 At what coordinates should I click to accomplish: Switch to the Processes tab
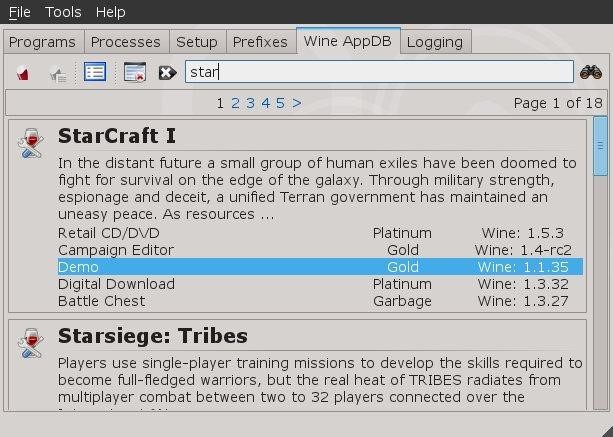tap(126, 42)
